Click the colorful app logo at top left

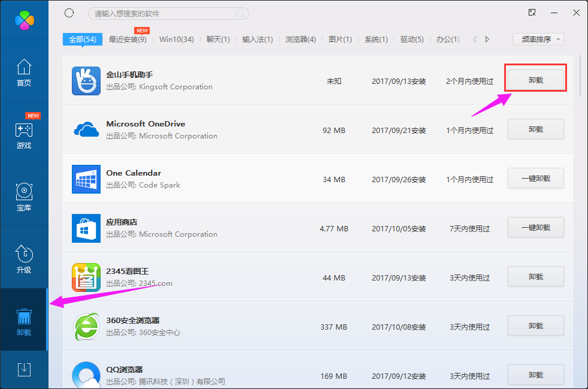pyautogui.click(x=24, y=20)
